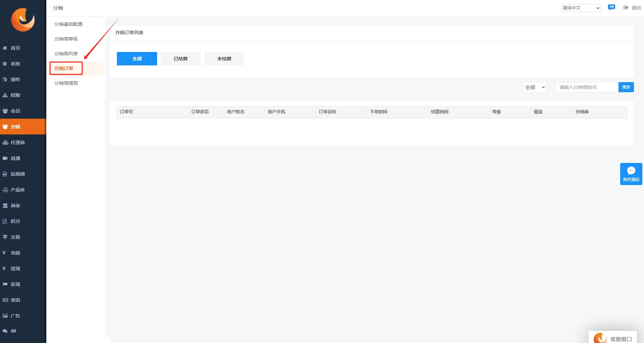Click the 直播 camera icon
Viewport: 644px width, 343px height.
5,158
